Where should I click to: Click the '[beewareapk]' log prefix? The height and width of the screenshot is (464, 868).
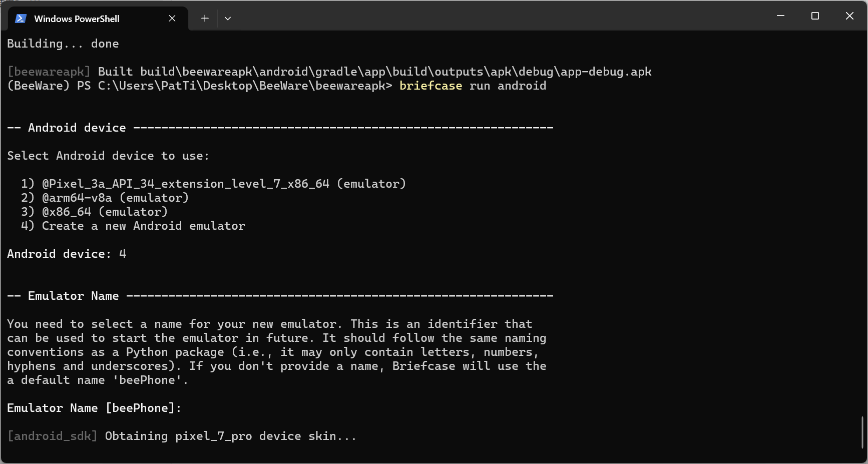point(49,72)
